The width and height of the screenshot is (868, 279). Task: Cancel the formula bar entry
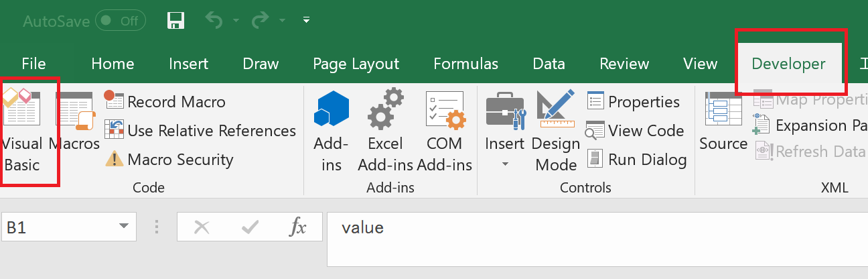(201, 227)
